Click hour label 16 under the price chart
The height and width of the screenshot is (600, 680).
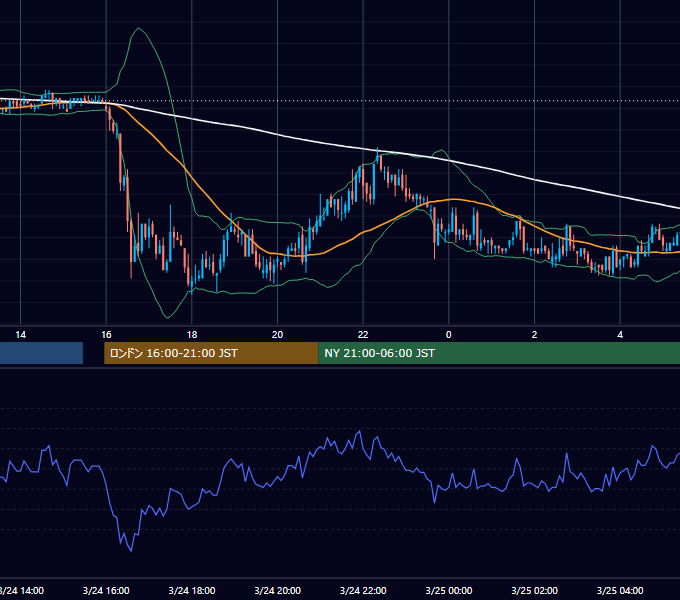click(106, 335)
